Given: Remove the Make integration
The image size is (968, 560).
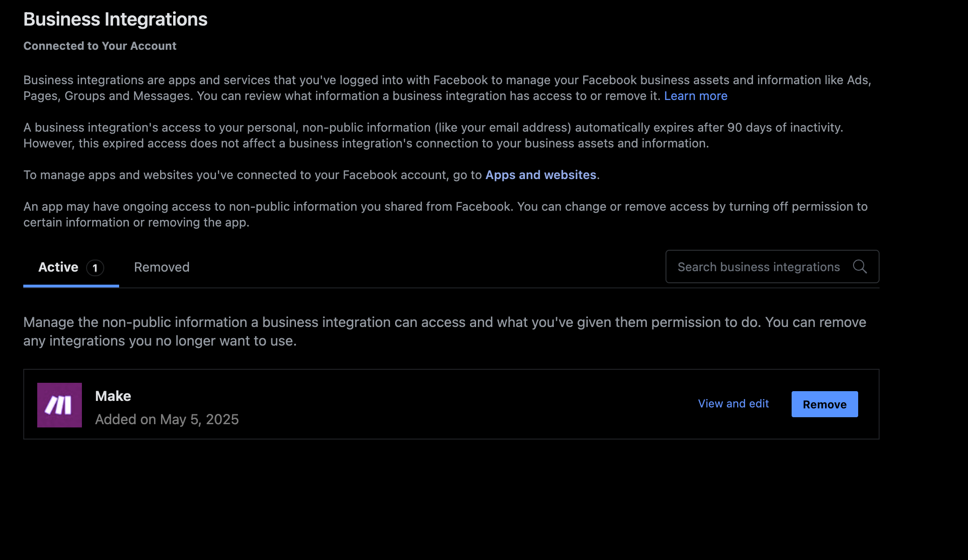Looking at the screenshot, I should 825,404.
